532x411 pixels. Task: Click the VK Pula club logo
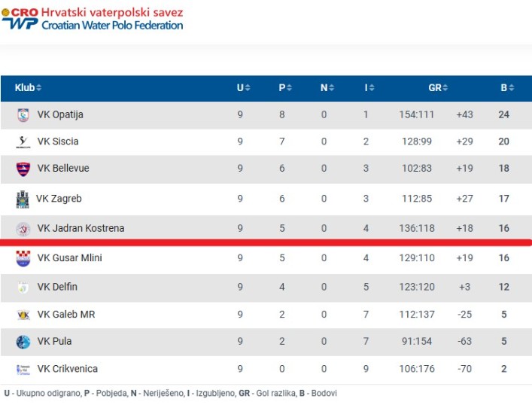point(23,342)
